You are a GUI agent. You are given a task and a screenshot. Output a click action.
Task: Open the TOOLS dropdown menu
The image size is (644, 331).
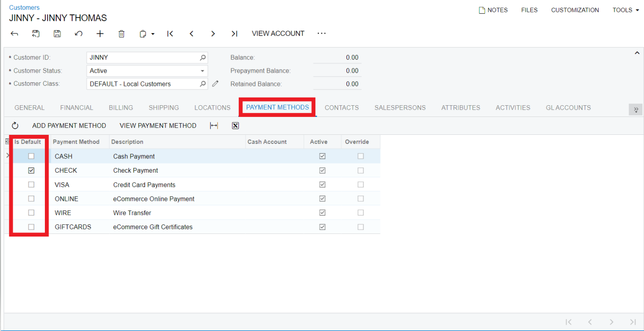coord(625,10)
